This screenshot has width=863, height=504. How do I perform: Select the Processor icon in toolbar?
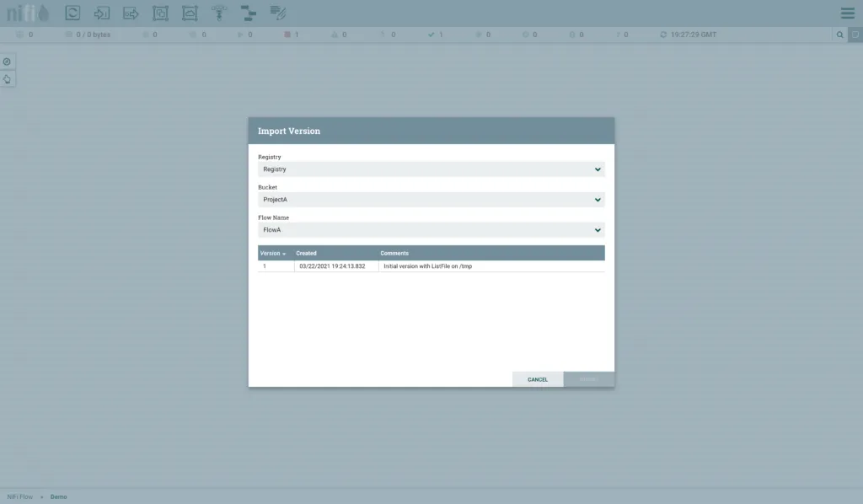tap(73, 13)
